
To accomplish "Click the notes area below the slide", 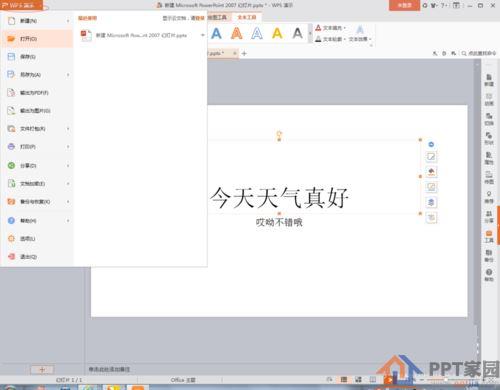I will point(280,369).
